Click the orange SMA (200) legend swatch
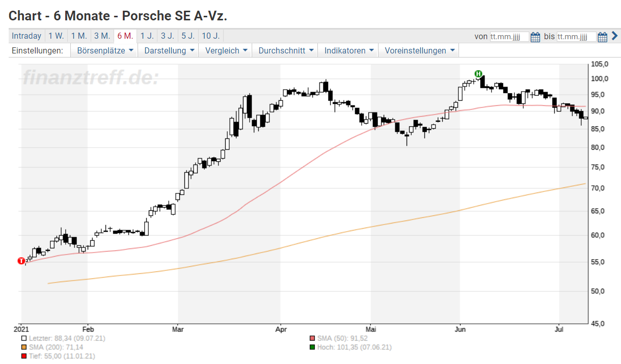This screenshot has width=621, height=364. (x=24, y=347)
